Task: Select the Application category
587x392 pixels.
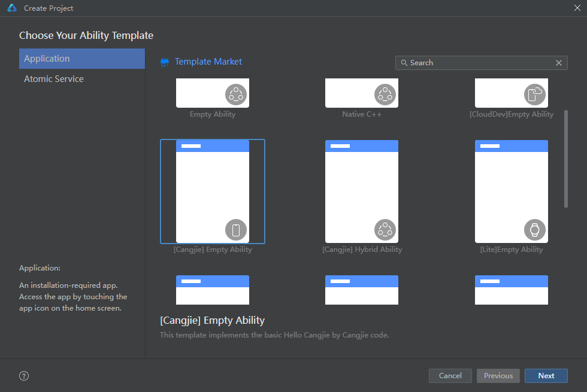Action: pyautogui.click(x=81, y=59)
